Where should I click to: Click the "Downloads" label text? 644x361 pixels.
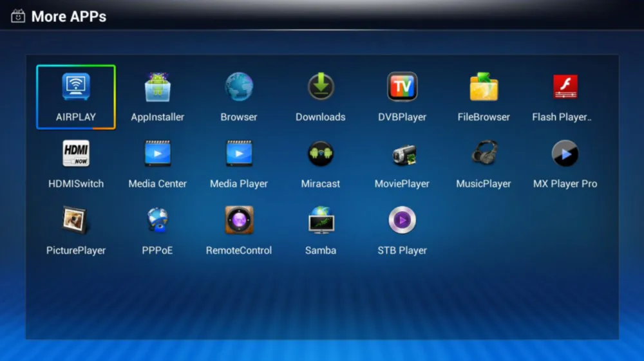[x=320, y=117]
